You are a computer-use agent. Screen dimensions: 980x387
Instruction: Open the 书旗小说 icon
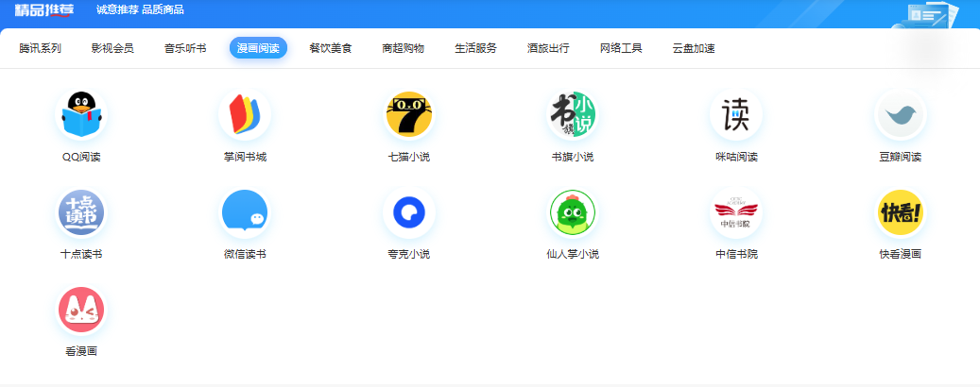573,116
